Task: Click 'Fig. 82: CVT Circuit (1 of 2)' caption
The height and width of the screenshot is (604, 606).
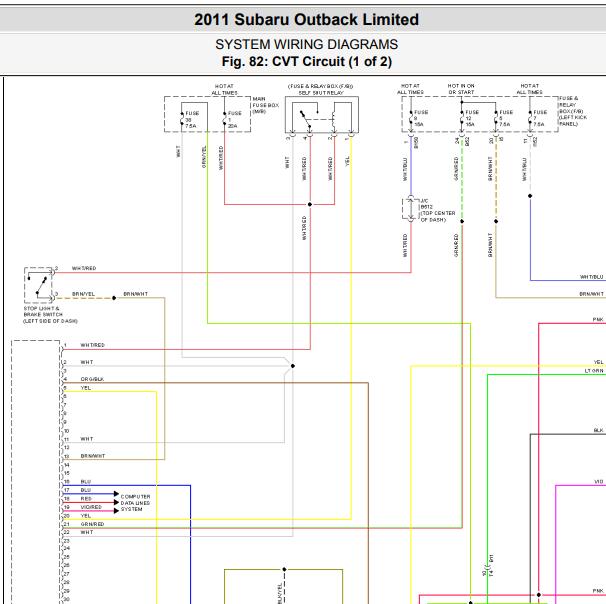Action: click(306, 61)
